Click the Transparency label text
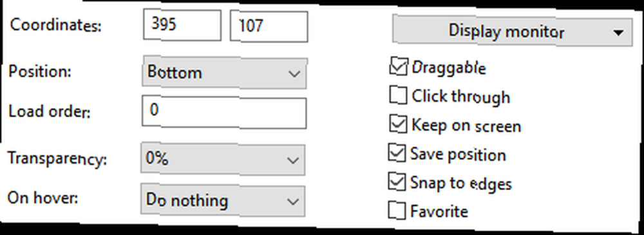 click(x=57, y=159)
